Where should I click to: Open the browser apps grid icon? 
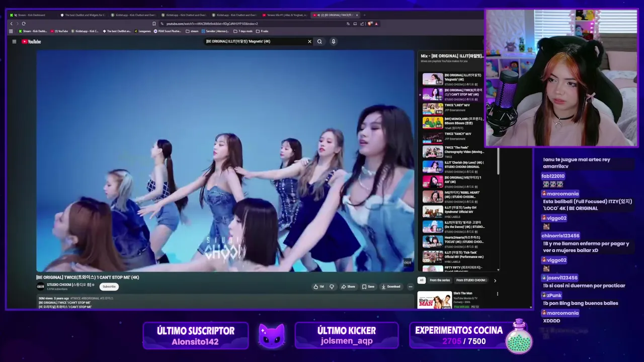(11, 31)
